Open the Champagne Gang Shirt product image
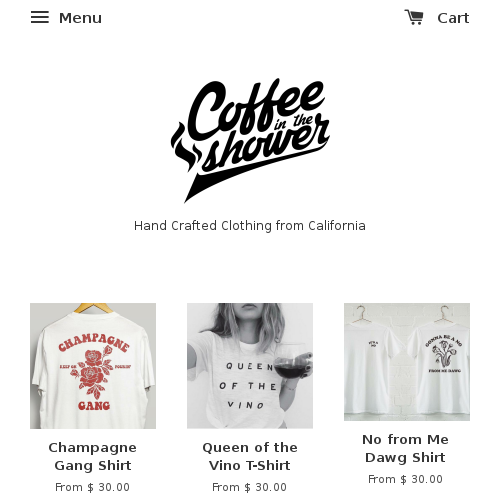This screenshot has height=500, width=500. pyautogui.click(x=93, y=366)
